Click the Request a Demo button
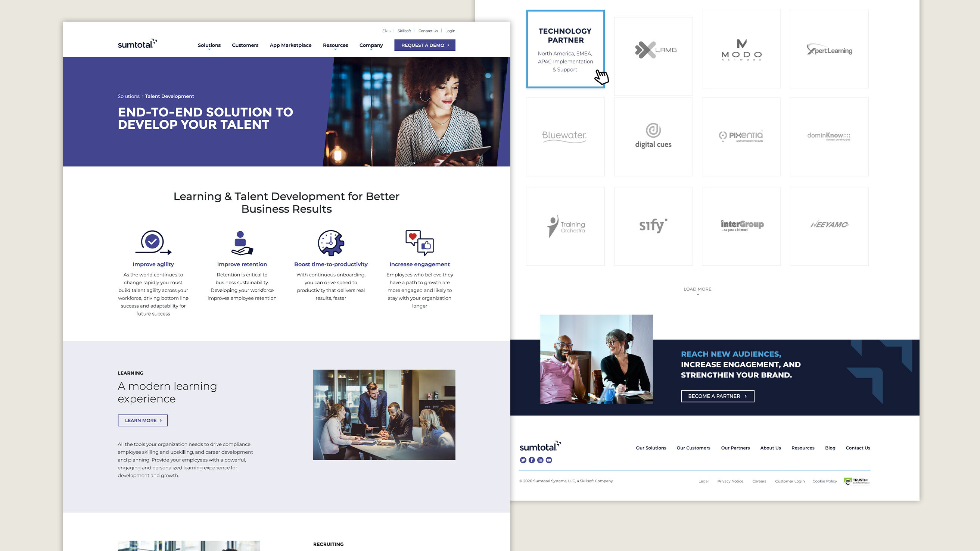980x551 pixels. tap(424, 45)
